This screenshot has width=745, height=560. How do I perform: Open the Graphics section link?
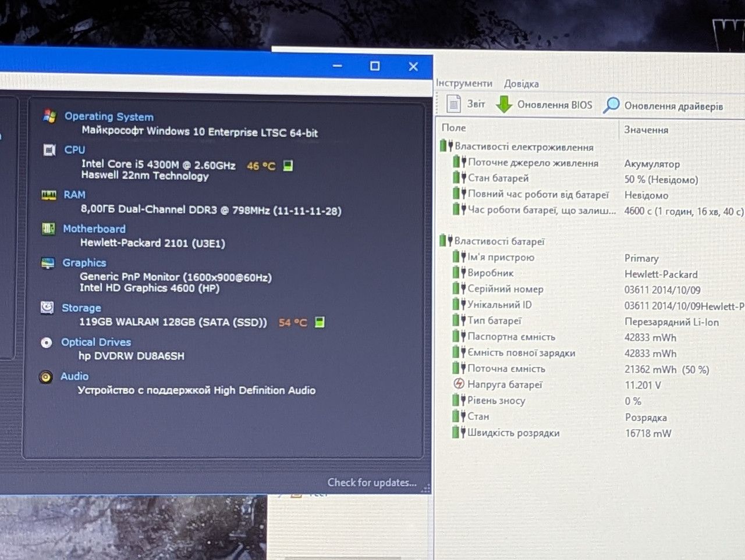pos(84,263)
